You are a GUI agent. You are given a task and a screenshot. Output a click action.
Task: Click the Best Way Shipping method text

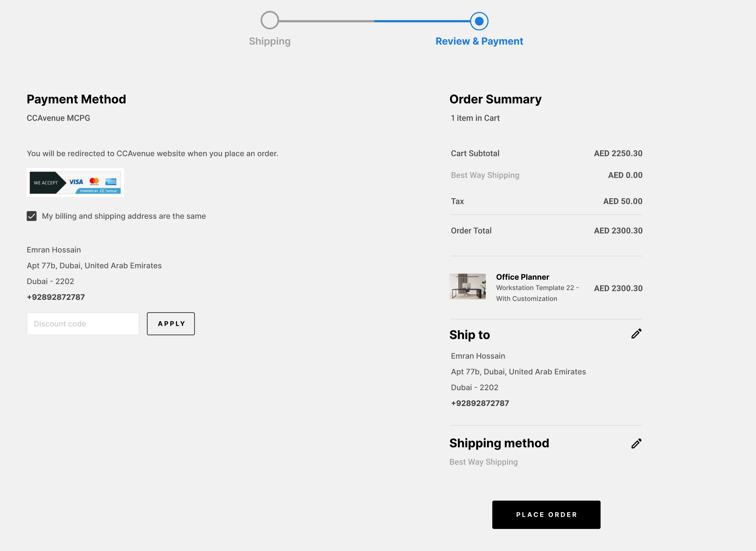(483, 462)
